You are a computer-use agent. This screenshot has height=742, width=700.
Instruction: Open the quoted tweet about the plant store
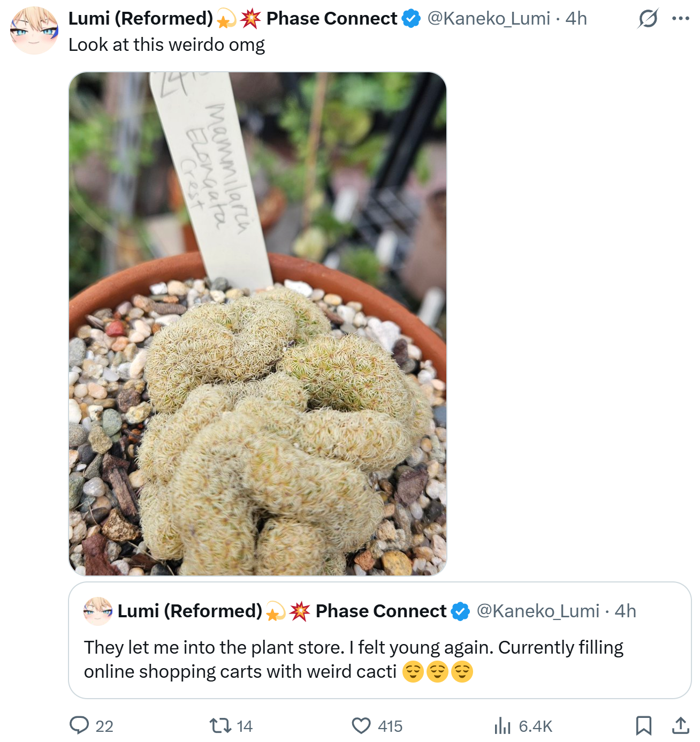[x=379, y=659]
